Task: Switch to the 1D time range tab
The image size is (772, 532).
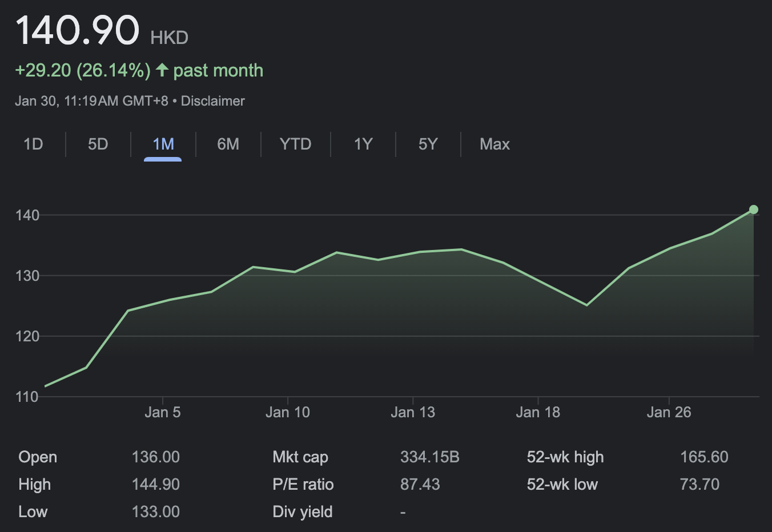Action: click(33, 144)
